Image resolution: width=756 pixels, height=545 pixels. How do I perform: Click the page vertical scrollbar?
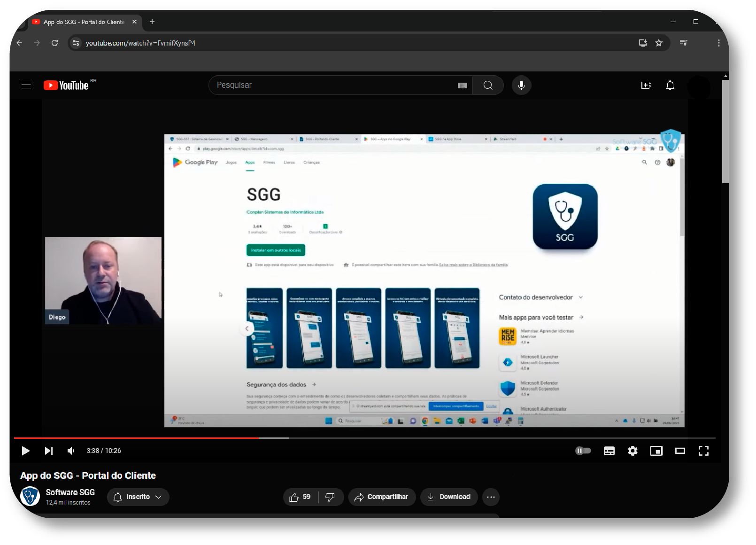pyautogui.click(x=725, y=132)
